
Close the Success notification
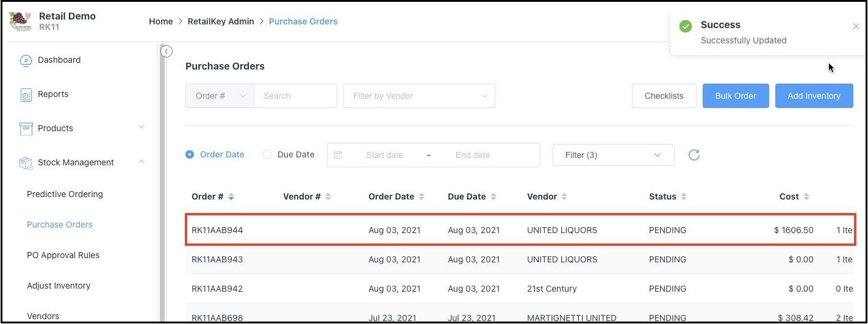pyautogui.click(x=856, y=26)
